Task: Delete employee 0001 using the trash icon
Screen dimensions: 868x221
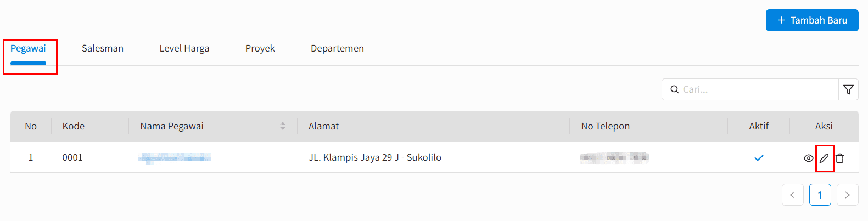Action: click(840, 158)
